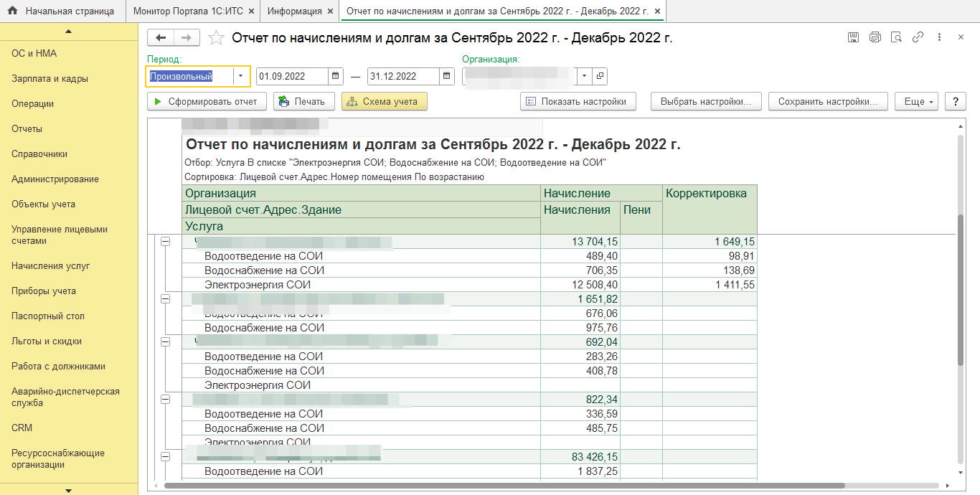980x495 pixels.
Task: Click the save (diskette) icon in header
Action: (x=853, y=38)
